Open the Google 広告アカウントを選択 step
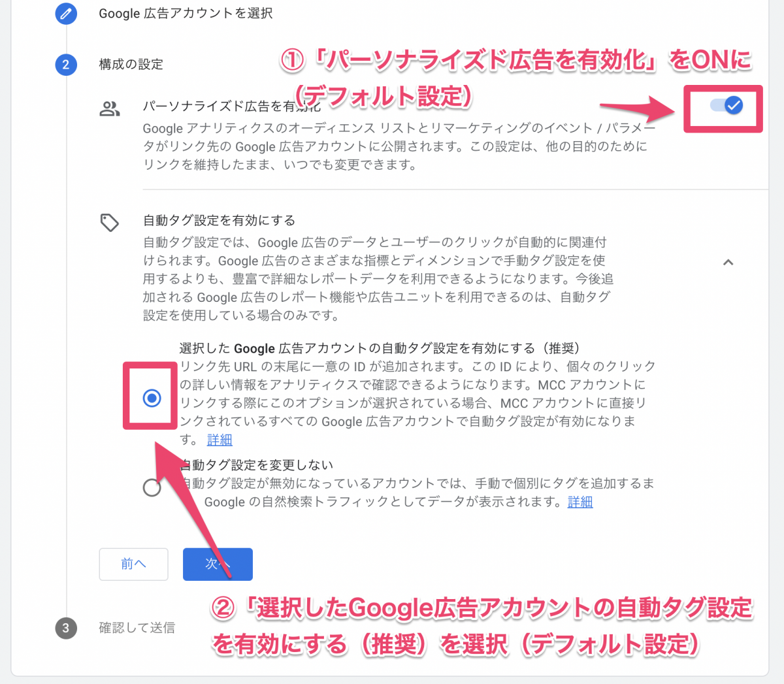The image size is (784, 684). 186,13
